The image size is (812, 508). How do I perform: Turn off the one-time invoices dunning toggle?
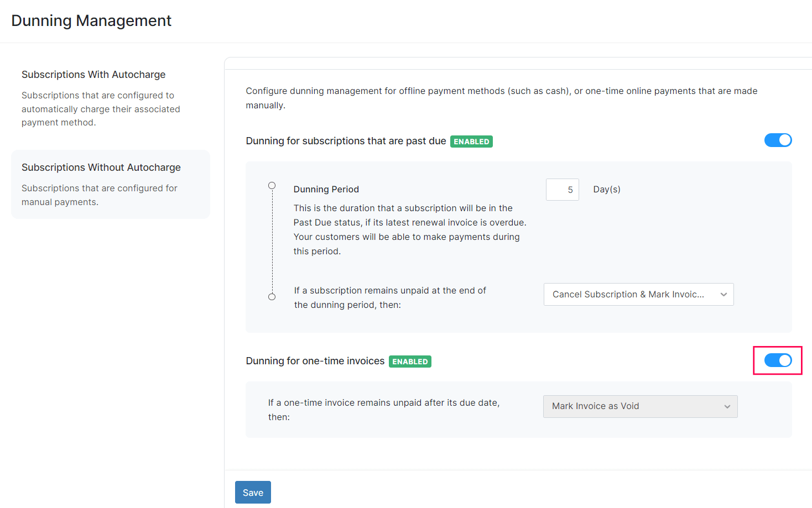coord(778,360)
